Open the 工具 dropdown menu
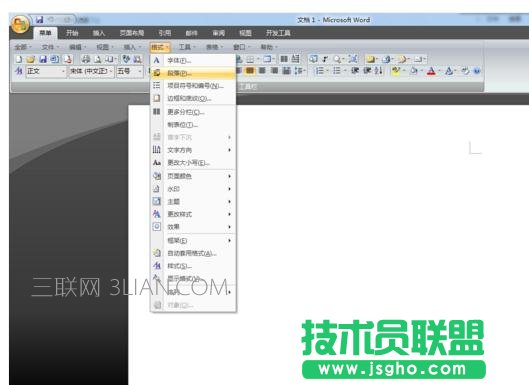The height and width of the screenshot is (385, 529). (187, 47)
